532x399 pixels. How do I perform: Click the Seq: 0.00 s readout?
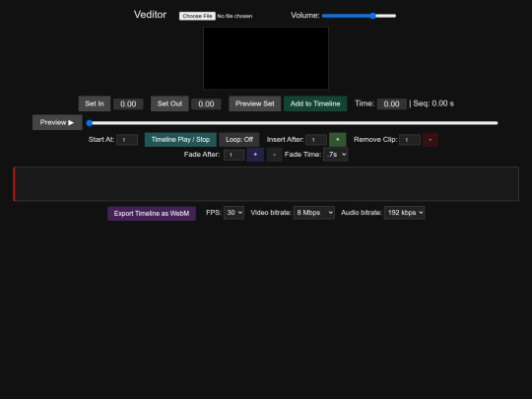[433, 103]
